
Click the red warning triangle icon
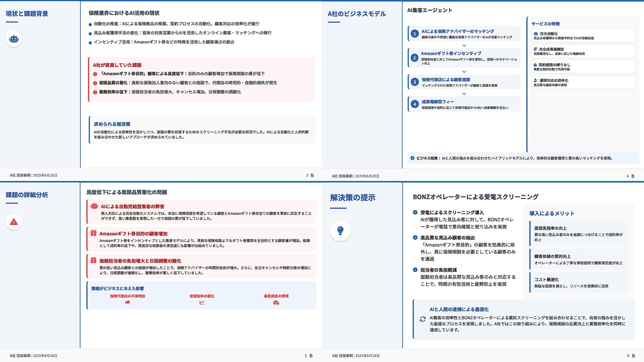[x=14, y=222]
